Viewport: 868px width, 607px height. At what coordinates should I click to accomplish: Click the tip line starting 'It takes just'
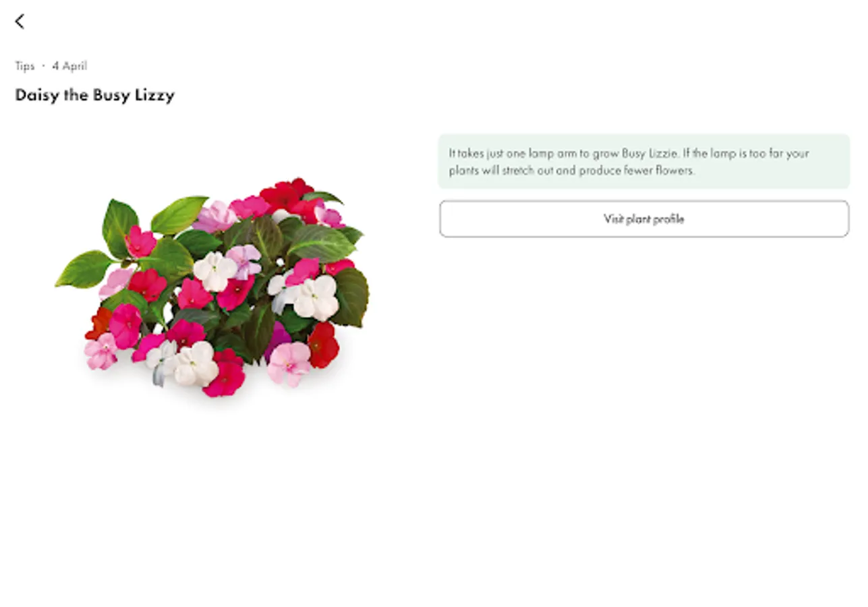pos(629,153)
